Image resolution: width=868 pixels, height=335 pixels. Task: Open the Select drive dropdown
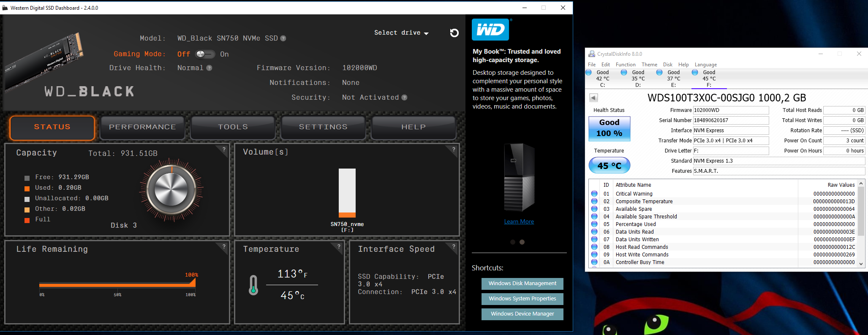tap(401, 33)
